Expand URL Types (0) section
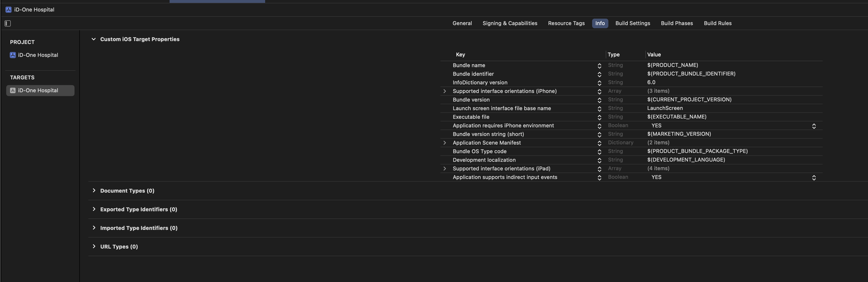The width and height of the screenshot is (868, 282). click(x=94, y=246)
